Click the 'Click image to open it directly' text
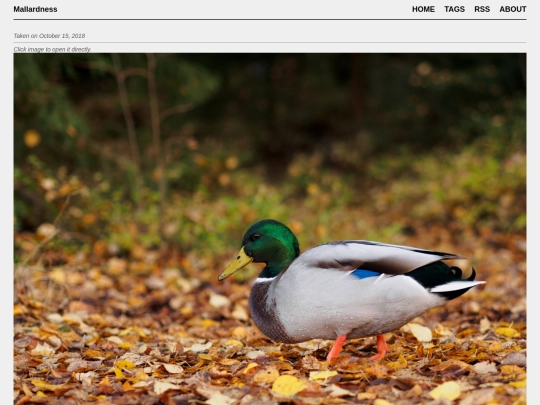The image size is (540, 405). [x=52, y=50]
